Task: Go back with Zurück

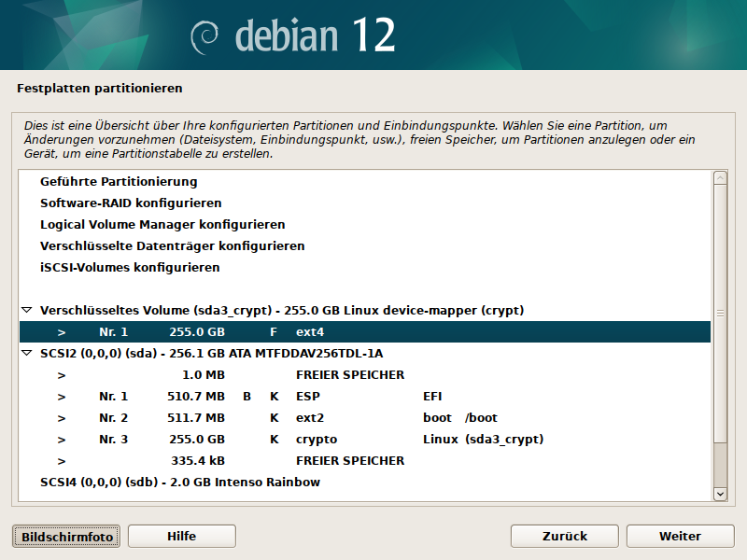Action: click(x=565, y=537)
